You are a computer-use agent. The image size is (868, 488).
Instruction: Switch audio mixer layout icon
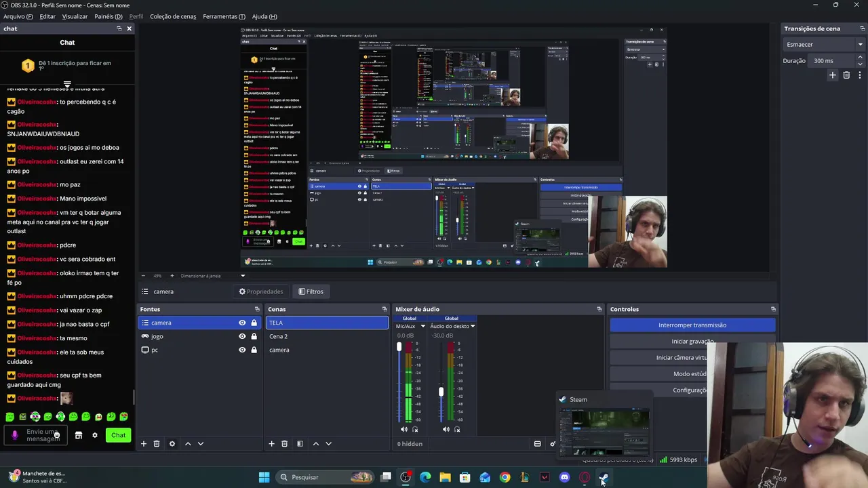[x=537, y=444]
